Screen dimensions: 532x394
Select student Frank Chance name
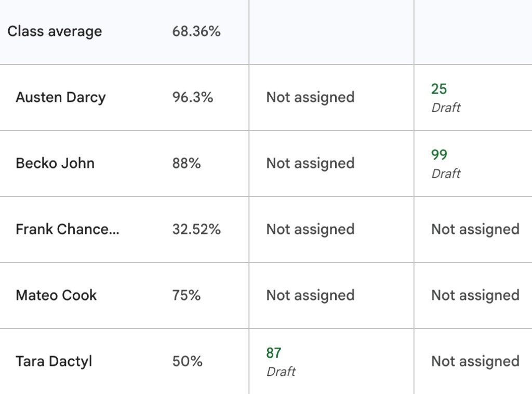68,229
